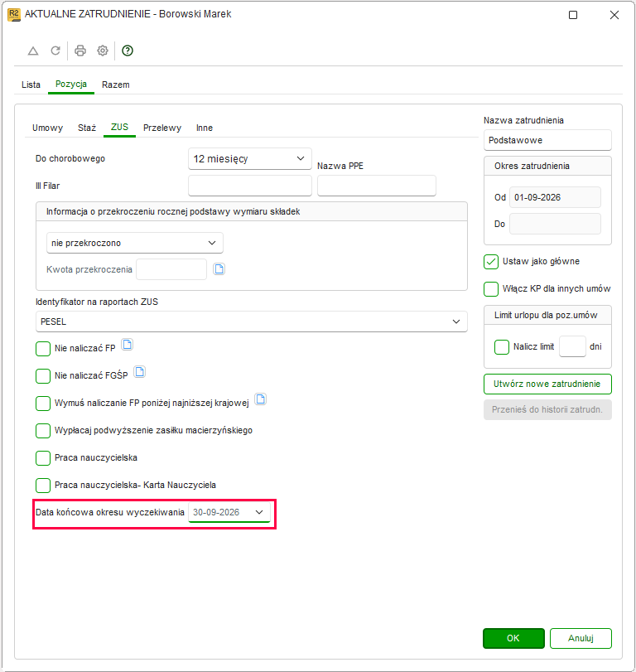Check Wymuś naliczanie FP poniżej najniższej krajowej
Viewport: 636px width, 672px height.
point(43,404)
